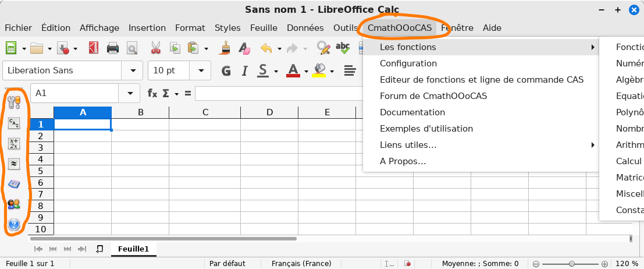Viewport: 644px width, 269px height.
Task: Open the font size dropdown
Action: [x=201, y=70]
